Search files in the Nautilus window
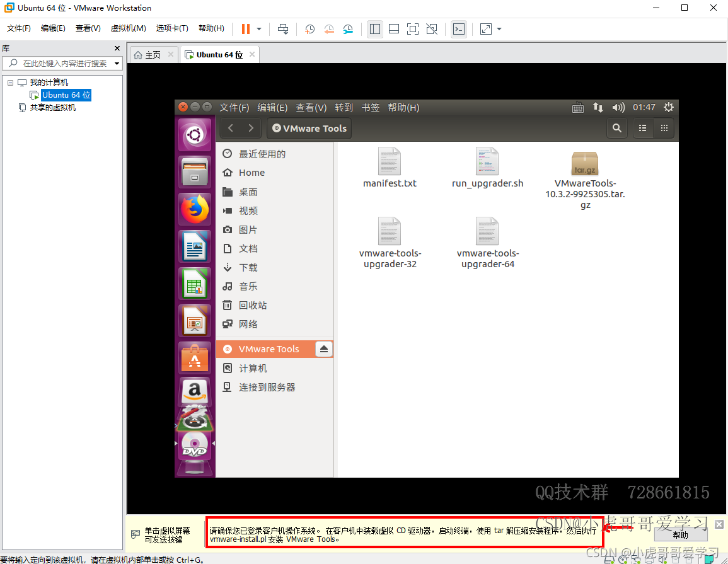728x564 pixels. point(616,128)
